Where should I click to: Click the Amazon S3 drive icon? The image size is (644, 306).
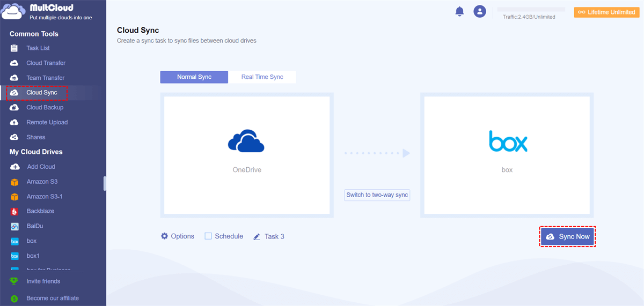coord(14,182)
